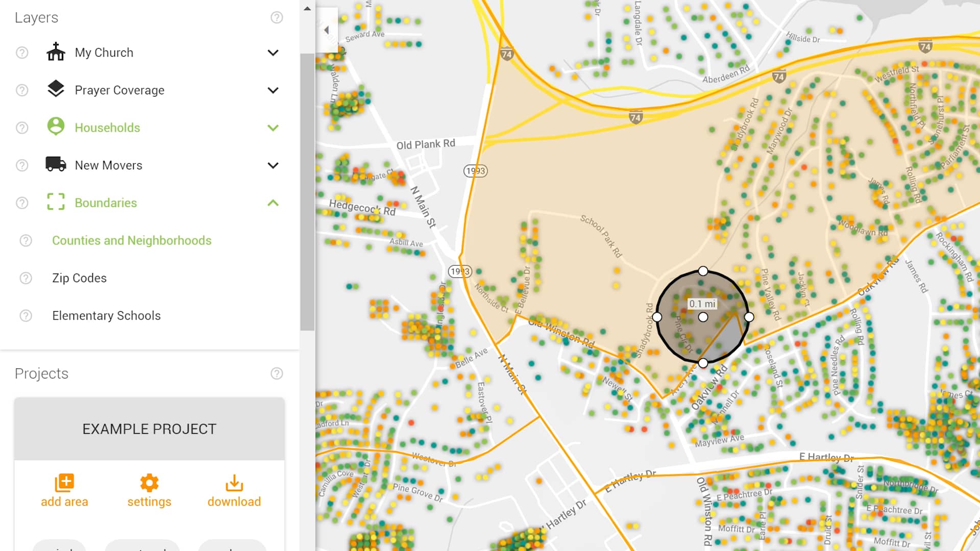Screen dimensions: 980x551
Task: Enable the Zip Codes boundary layer
Action: pos(79,278)
